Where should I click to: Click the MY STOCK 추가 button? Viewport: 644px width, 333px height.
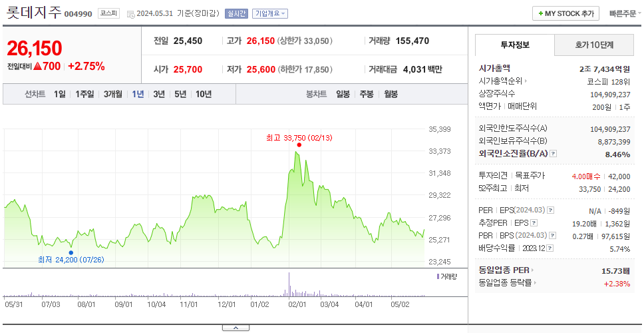[566, 13]
